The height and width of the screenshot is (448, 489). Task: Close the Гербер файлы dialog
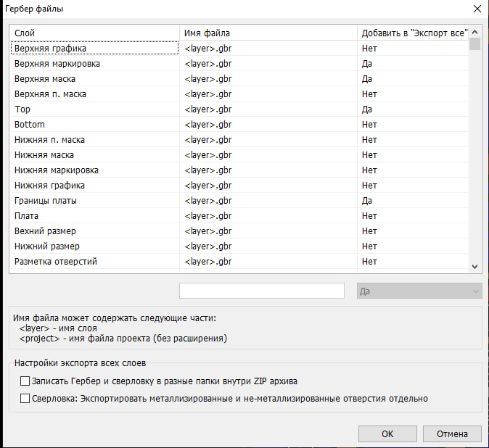(x=477, y=9)
